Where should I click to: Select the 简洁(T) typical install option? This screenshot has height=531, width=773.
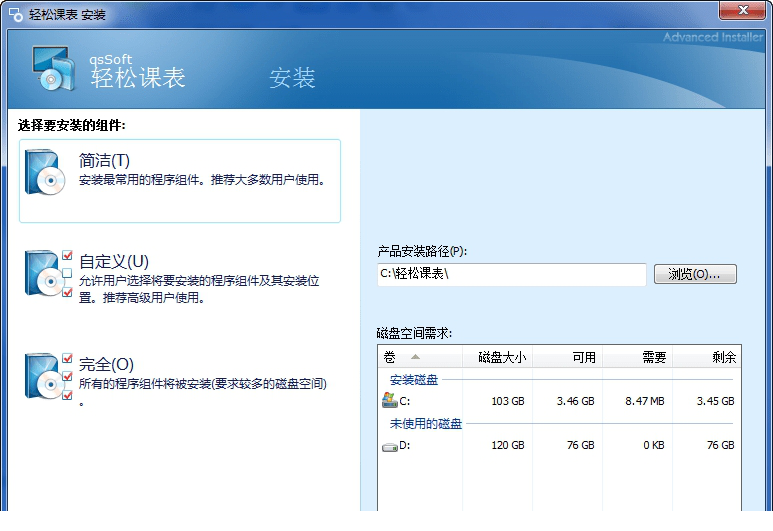pos(179,180)
